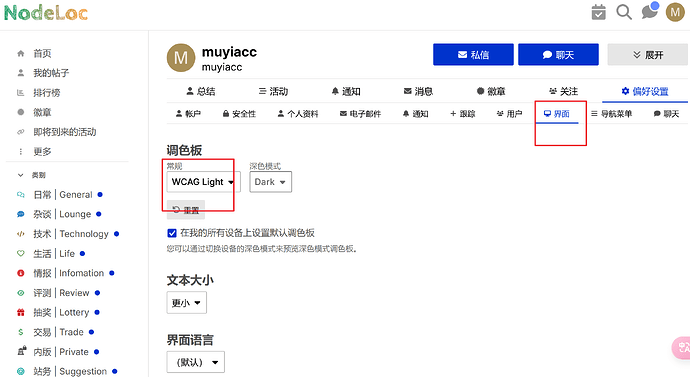Open the Dark mode palette dropdown
Viewport: 690px width, 377px height.
[270, 182]
